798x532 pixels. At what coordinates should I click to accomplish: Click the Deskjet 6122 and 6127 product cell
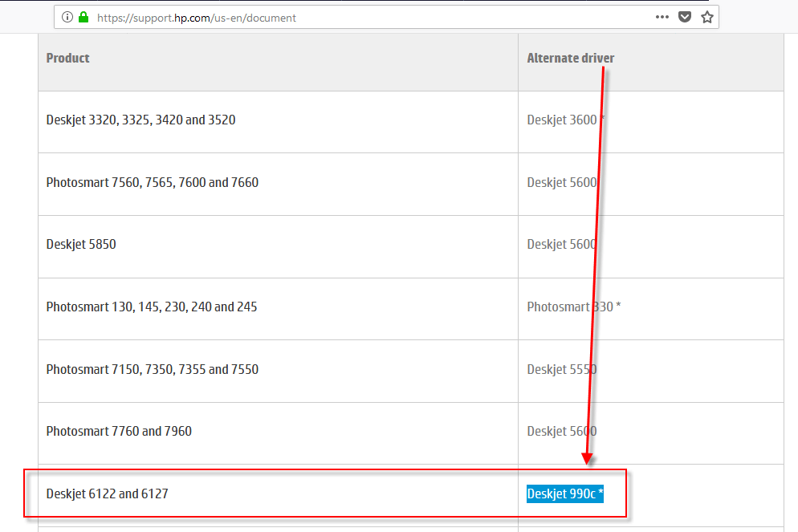[107, 494]
